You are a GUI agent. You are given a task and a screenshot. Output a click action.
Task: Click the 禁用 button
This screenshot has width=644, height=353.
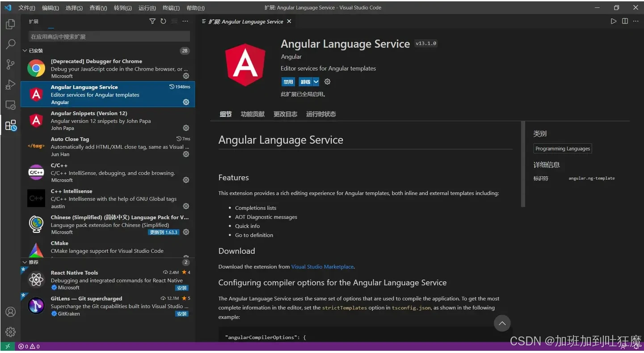(288, 82)
